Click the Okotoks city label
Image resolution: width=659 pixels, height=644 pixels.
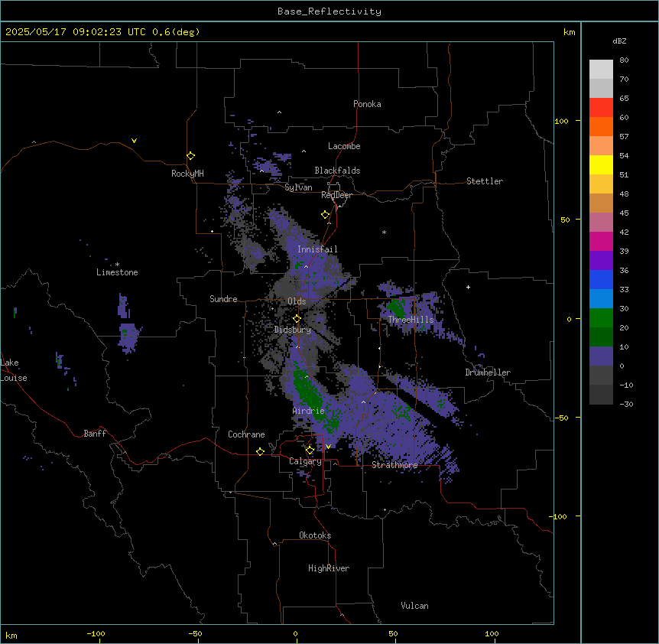tap(315, 535)
